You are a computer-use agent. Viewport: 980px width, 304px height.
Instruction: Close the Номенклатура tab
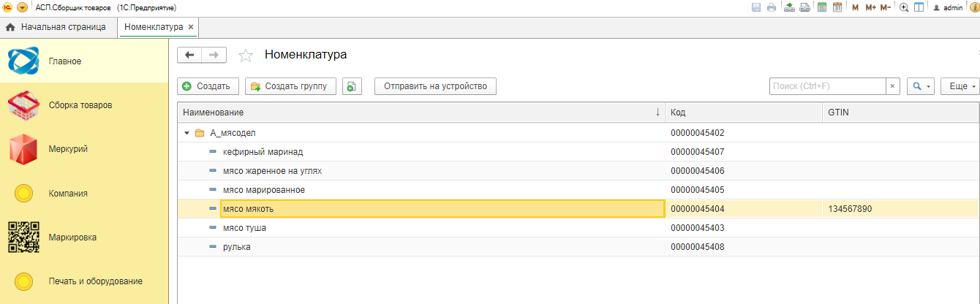(191, 27)
